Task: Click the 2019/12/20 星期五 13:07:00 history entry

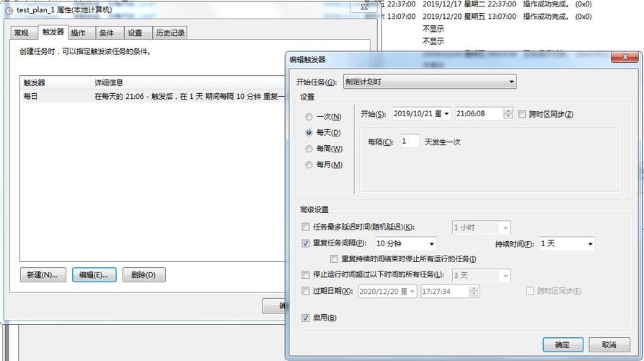Action: click(469, 17)
